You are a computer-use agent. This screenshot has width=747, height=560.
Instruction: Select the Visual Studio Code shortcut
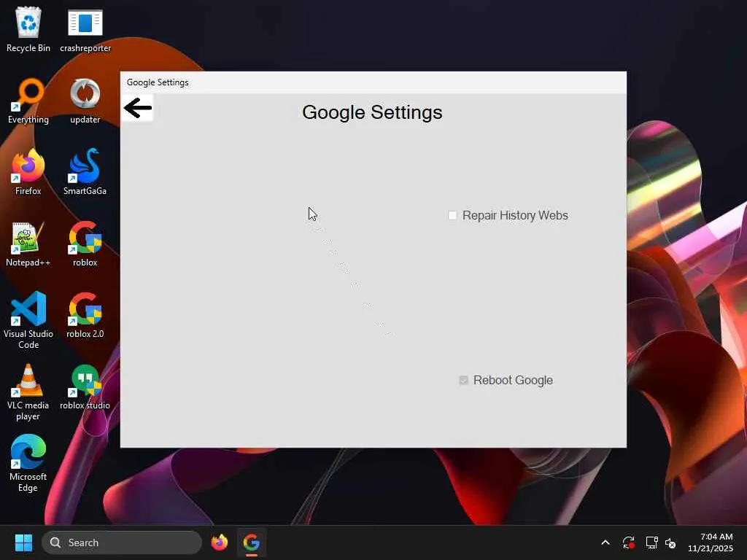[x=28, y=320]
